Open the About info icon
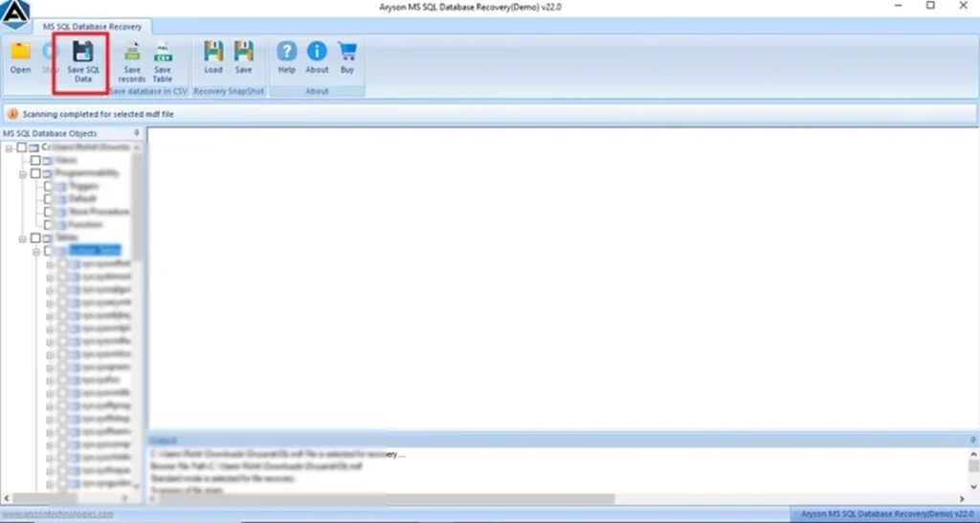 (317, 58)
